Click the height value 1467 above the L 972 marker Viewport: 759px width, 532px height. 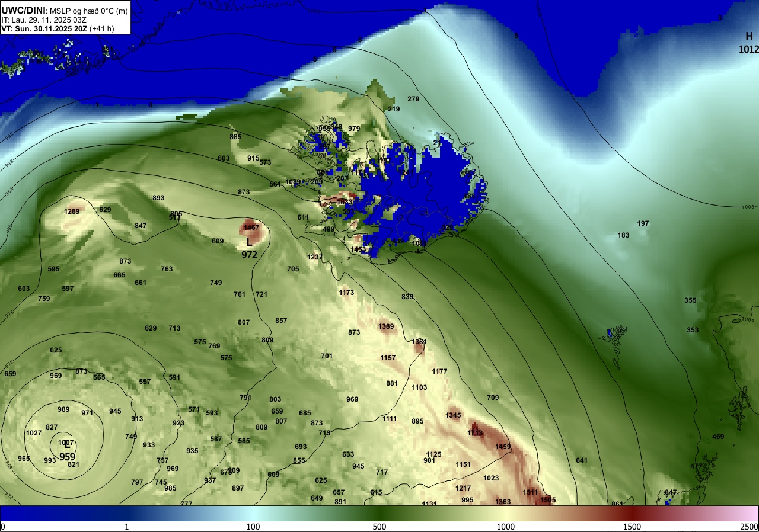(x=251, y=227)
